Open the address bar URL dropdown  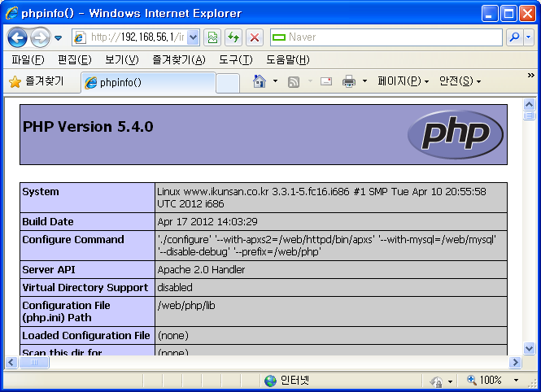point(194,37)
